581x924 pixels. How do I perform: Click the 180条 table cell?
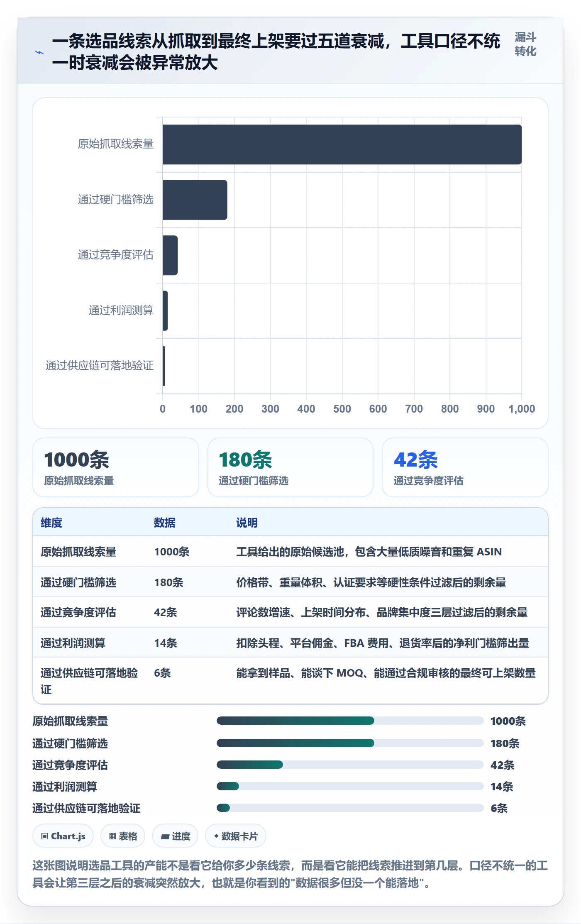pos(169,582)
